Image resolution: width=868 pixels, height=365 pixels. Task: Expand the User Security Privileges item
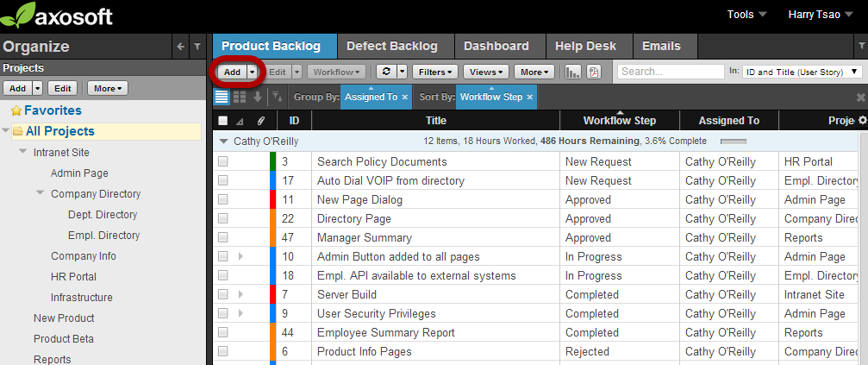tap(240, 313)
